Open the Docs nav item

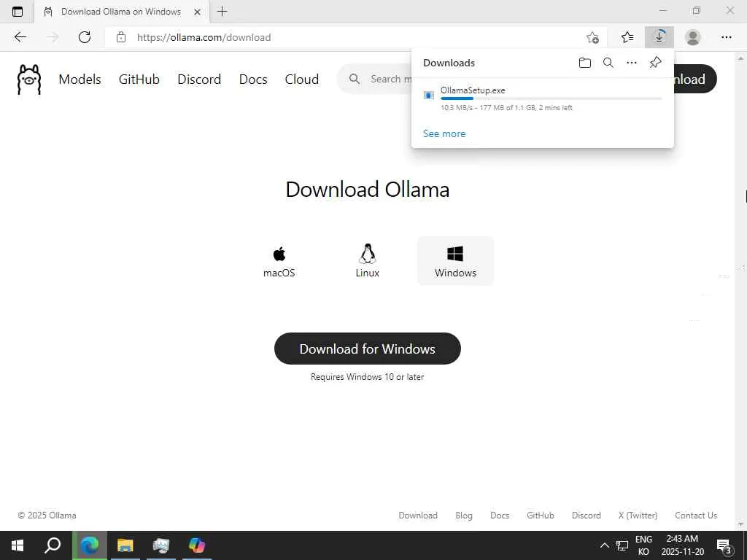tap(253, 79)
